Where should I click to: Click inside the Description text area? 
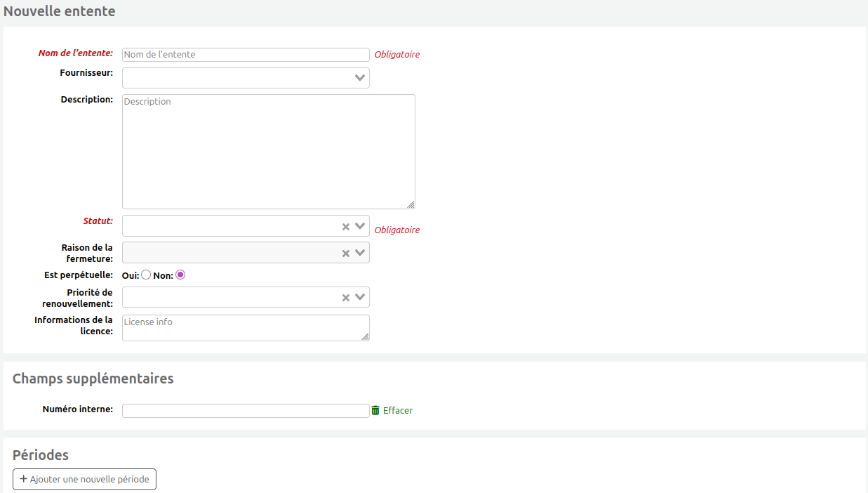click(268, 152)
